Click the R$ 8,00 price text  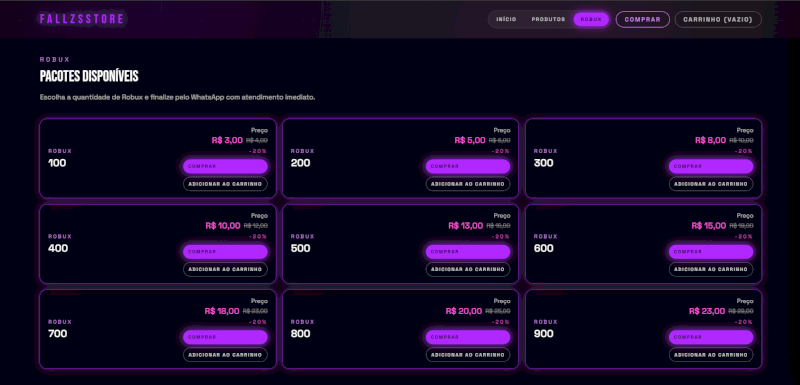click(x=710, y=140)
